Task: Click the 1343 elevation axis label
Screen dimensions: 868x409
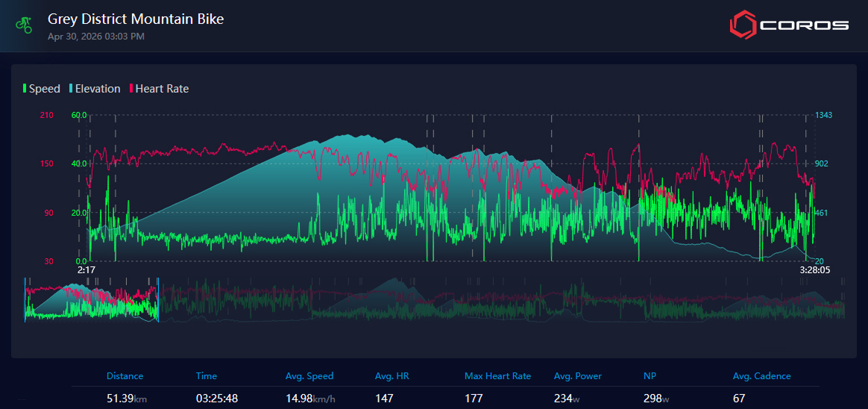Action: tap(824, 115)
